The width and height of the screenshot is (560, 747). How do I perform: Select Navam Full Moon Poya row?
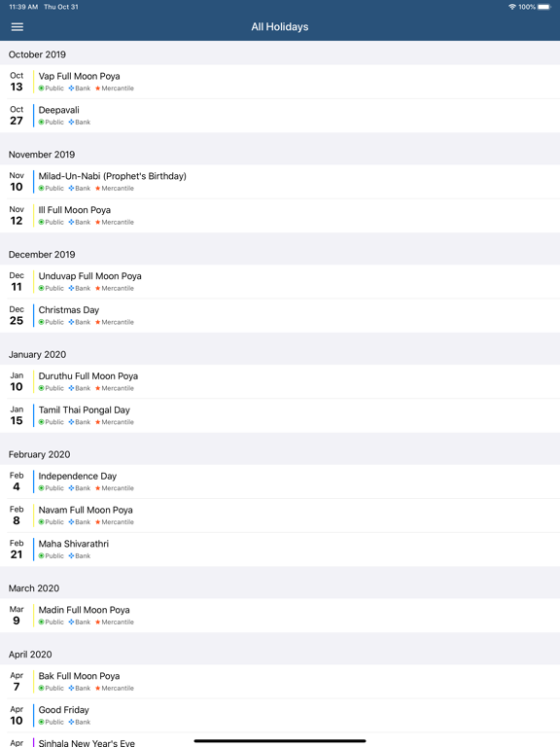point(280,516)
